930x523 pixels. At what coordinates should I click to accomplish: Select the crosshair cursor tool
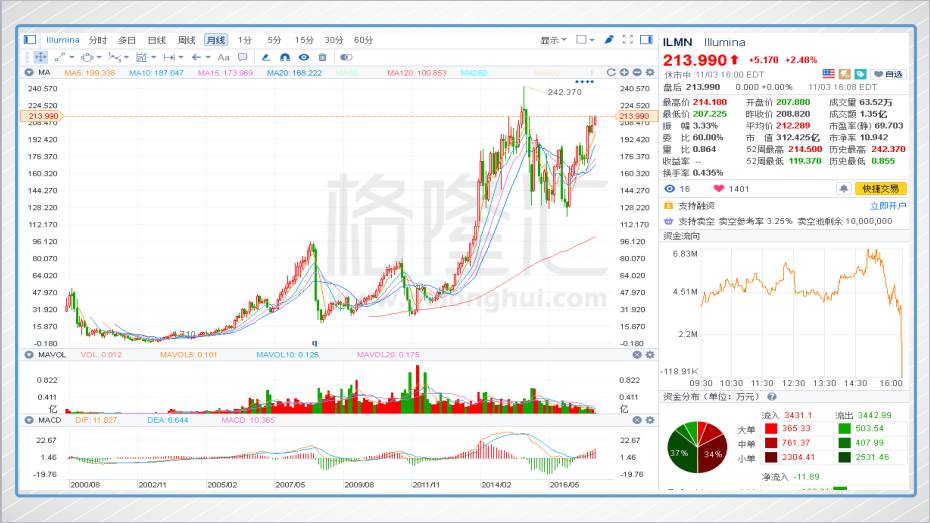41,57
